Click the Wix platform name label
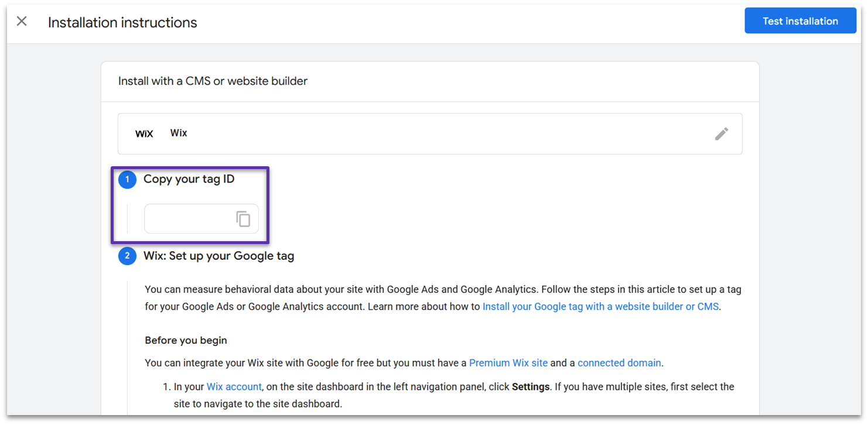 coord(179,133)
